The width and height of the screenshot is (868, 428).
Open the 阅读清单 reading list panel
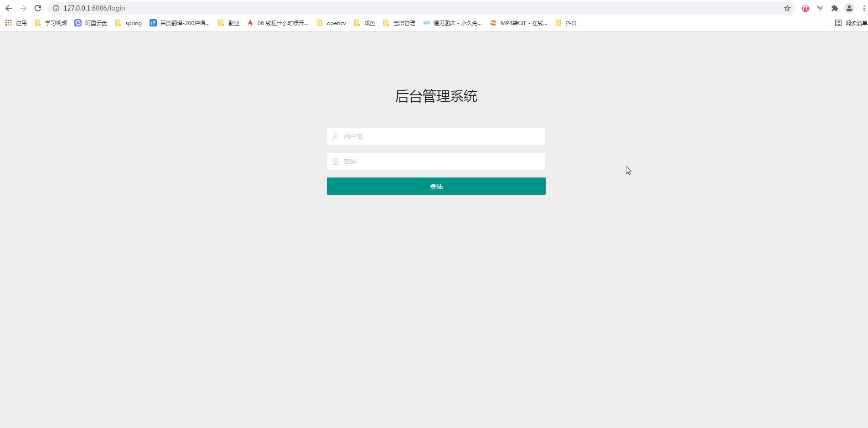pyautogui.click(x=851, y=22)
